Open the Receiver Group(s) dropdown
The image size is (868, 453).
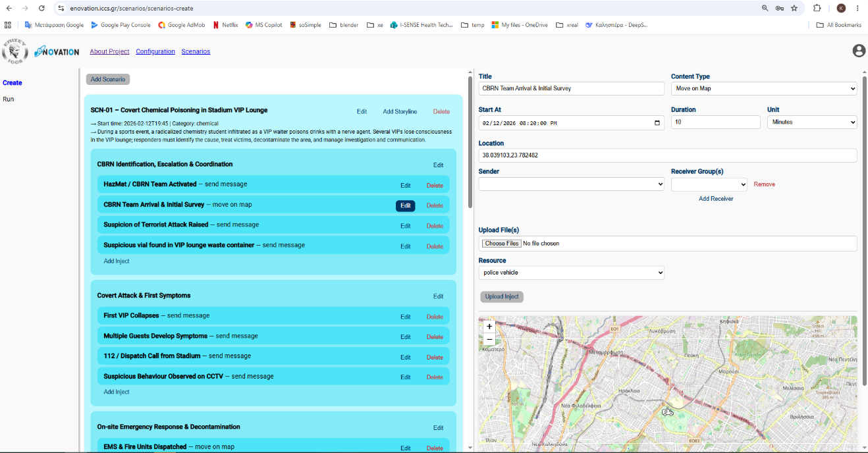click(709, 184)
